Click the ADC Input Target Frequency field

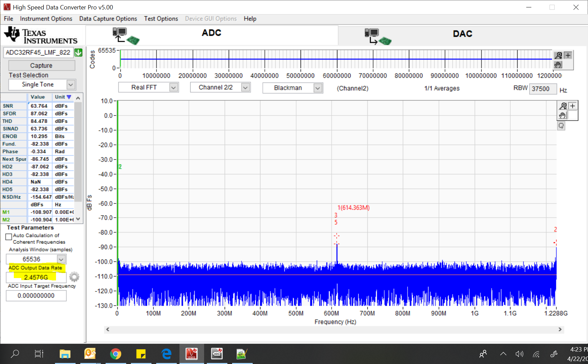(x=36, y=296)
